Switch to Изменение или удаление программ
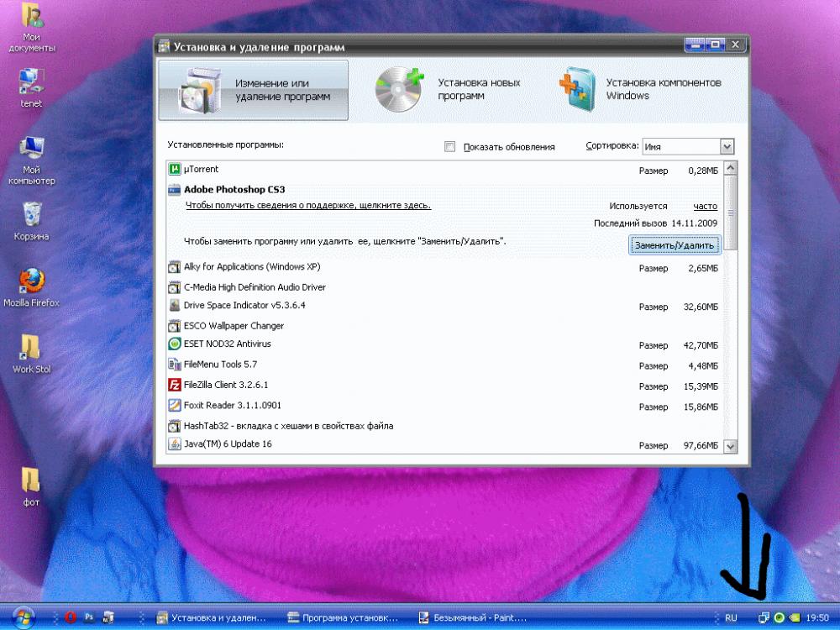 pos(254,90)
